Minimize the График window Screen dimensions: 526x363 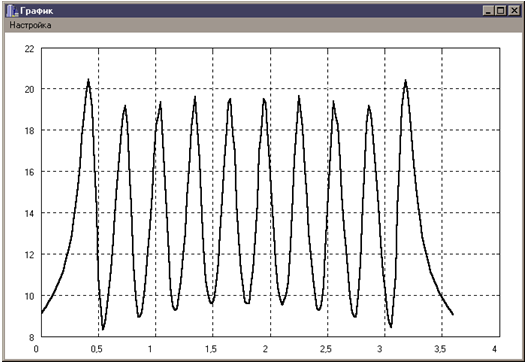point(488,11)
